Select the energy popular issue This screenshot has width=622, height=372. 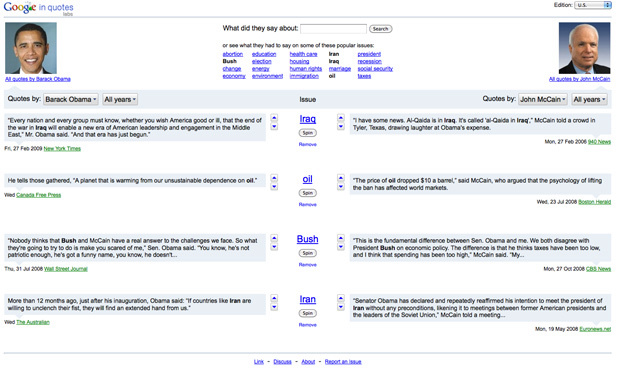tap(260, 69)
